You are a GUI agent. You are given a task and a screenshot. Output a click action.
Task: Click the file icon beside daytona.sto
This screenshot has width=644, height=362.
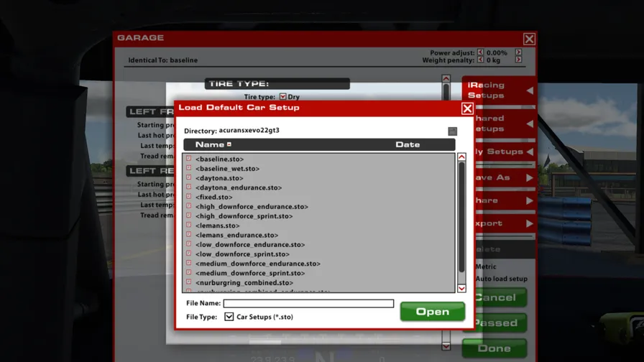click(x=188, y=177)
